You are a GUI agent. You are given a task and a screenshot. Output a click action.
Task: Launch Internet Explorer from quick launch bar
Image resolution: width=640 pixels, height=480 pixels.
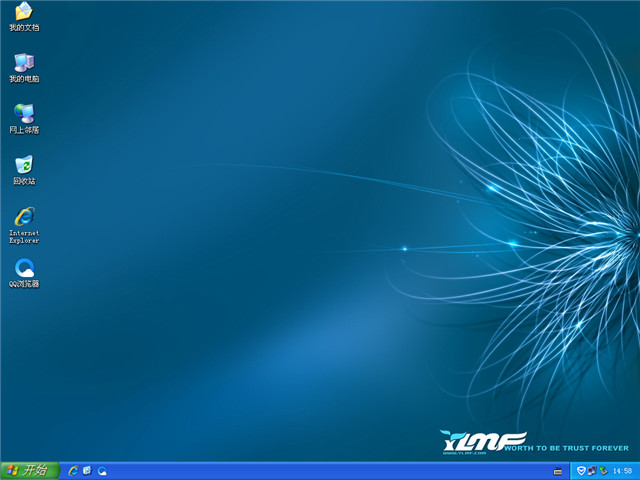click(73, 470)
